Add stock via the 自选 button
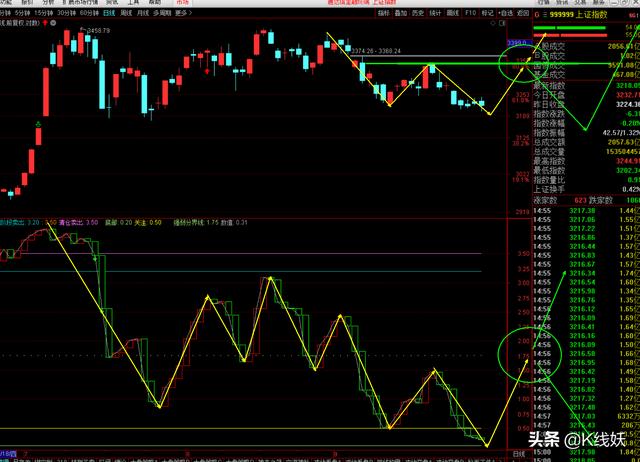The width and height of the screenshot is (640, 462). (x=505, y=13)
